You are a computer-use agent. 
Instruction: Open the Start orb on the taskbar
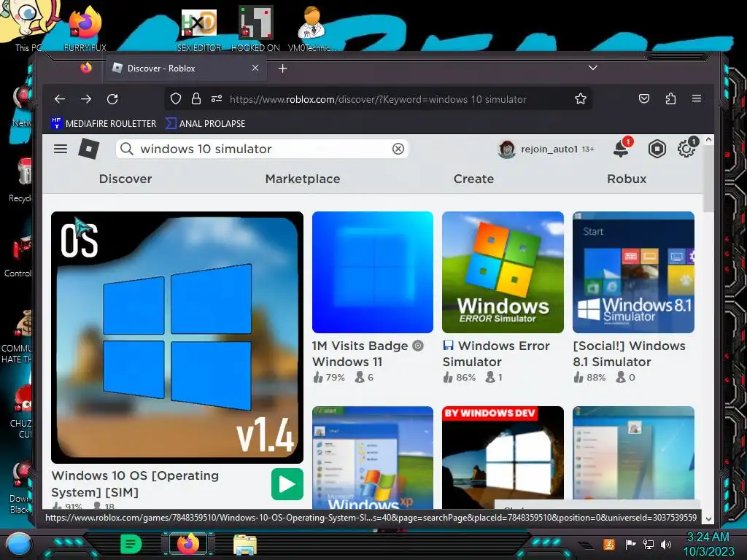(18, 544)
